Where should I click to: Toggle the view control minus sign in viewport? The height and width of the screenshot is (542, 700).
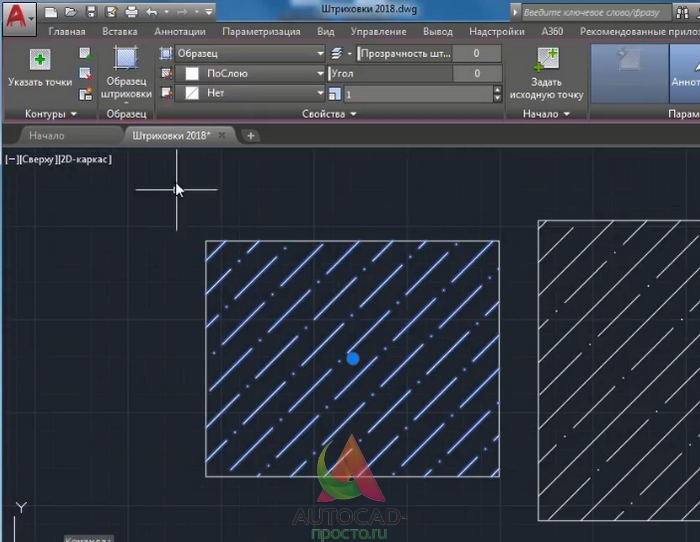pos(12,159)
